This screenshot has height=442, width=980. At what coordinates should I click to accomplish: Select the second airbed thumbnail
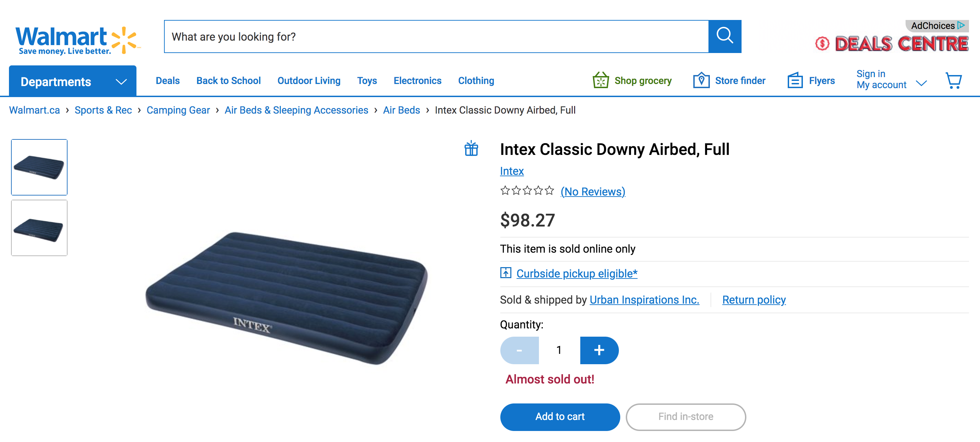39,228
